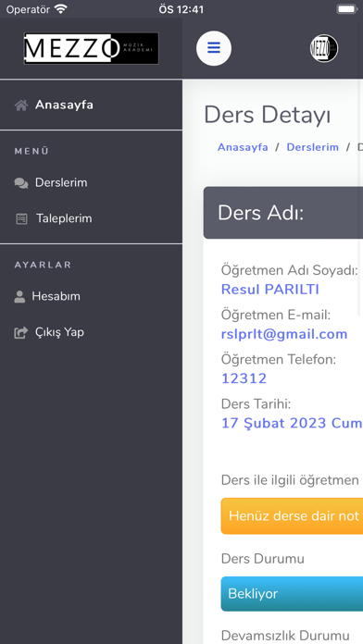Click the person icon beside Hesabım
The width and height of the screenshot is (363, 644).
(19, 296)
